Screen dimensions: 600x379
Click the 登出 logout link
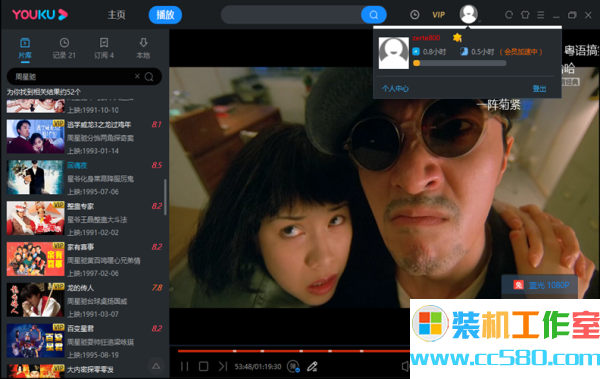pos(539,89)
